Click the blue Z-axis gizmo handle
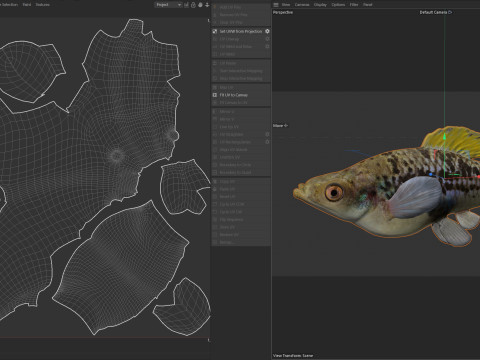Viewport: 480px width, 360px height. (x=431, y=174)
